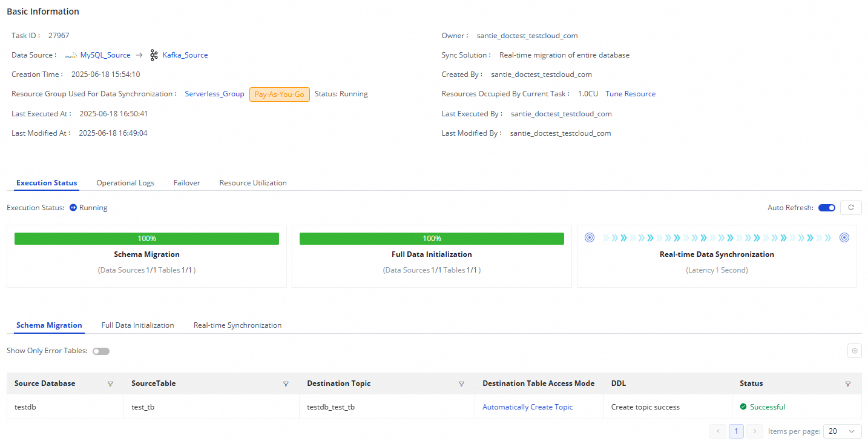Switch to Full Data Initialization tab
868x441 pixels.
[x=138, y=325]
